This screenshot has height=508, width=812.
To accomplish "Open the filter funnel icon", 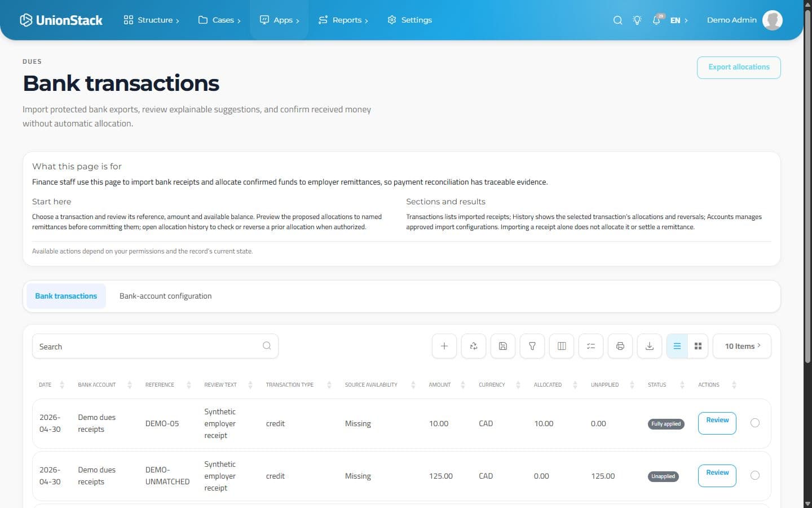I will coord(532,346).
